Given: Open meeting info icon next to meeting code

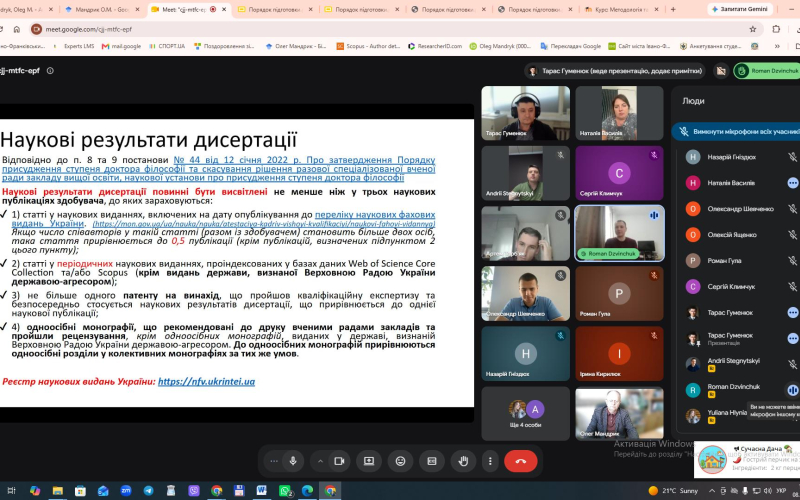Looking at the screenshot, I should [50, 71].
